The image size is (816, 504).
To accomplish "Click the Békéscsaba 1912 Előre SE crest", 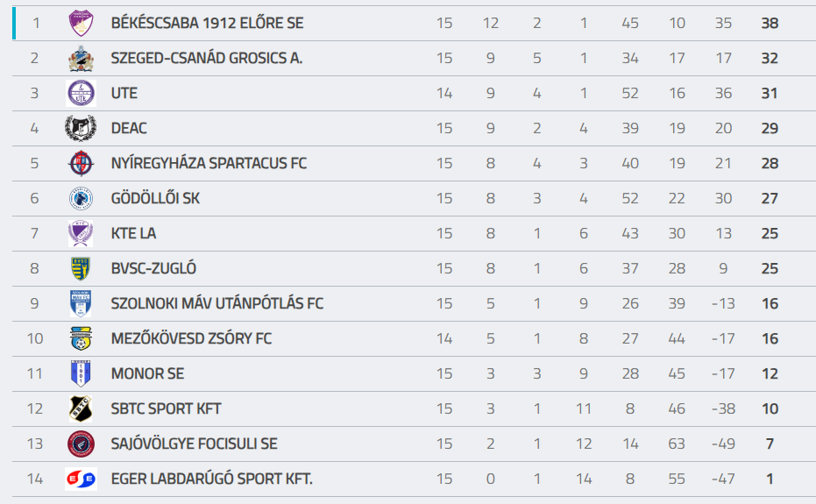I will pyautogui.click(x=81, y=23).
